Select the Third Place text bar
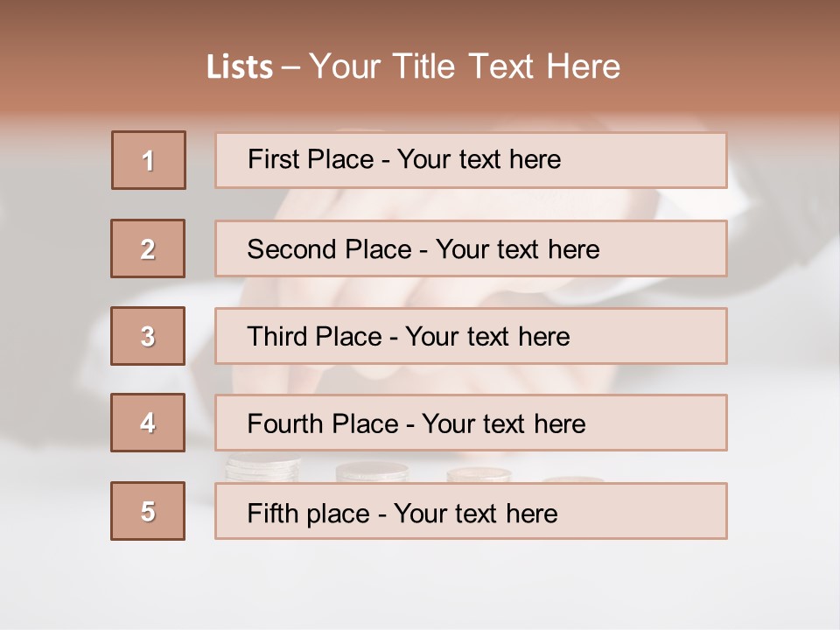Screen dimensions: 840x630 click(x=471, y=336)
